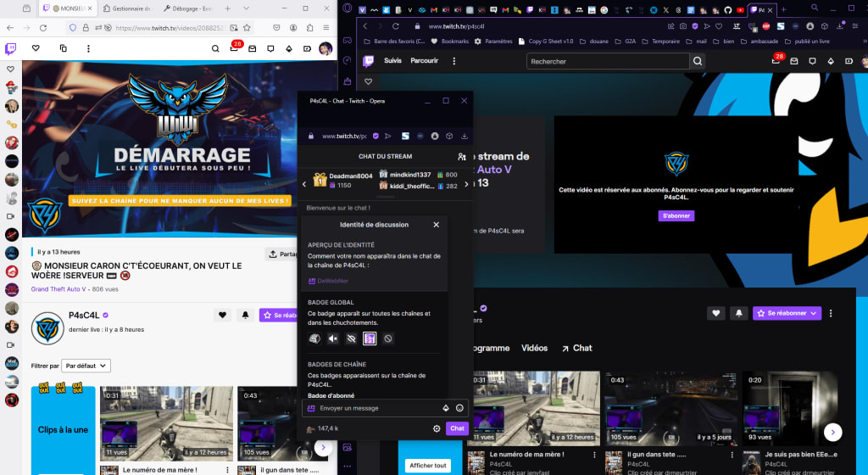The image size is (868, 475).
Task: Open YouTube pinned tab in Opera
Action: 740,10
